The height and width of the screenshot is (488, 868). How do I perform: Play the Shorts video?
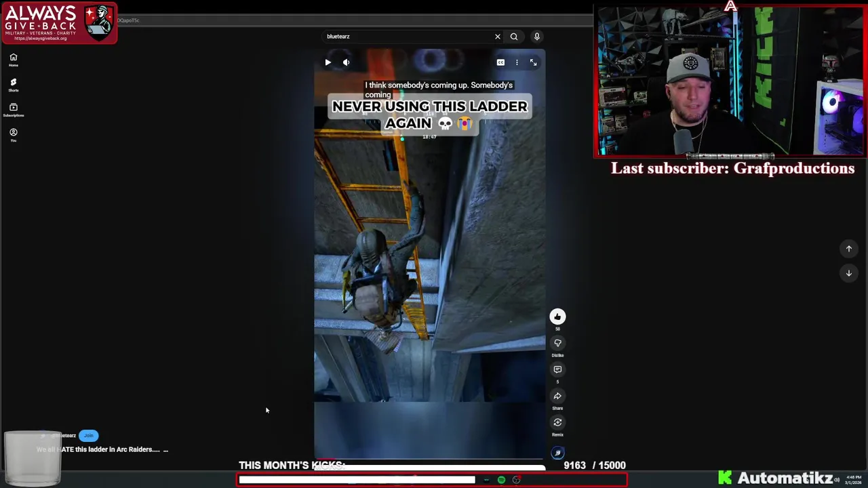328,62
